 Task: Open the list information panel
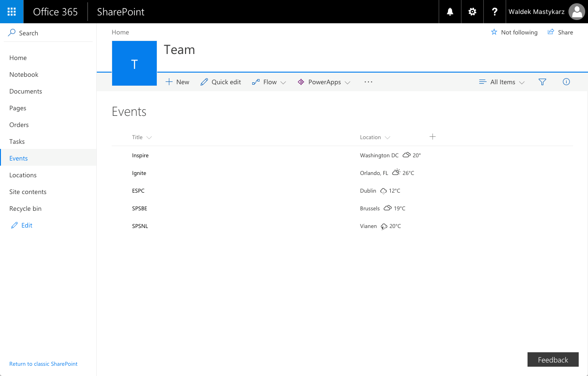(566, 81)
